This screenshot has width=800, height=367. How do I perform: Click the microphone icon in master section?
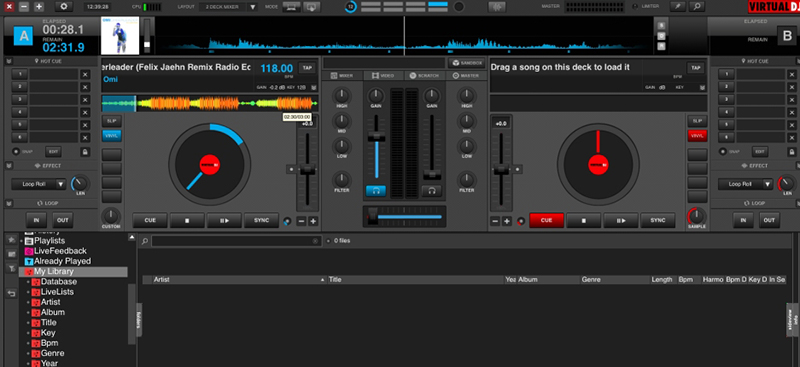678,7
